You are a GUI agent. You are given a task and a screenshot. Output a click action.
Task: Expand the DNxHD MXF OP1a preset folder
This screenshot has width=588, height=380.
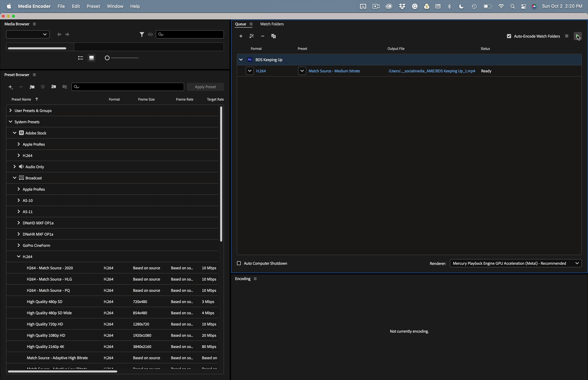coord(19,223)
